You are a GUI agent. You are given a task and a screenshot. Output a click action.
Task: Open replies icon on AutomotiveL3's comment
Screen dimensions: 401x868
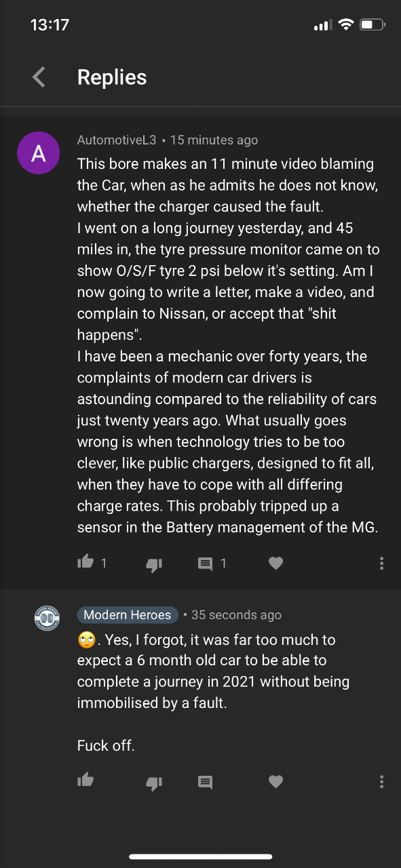coord(205,564)
